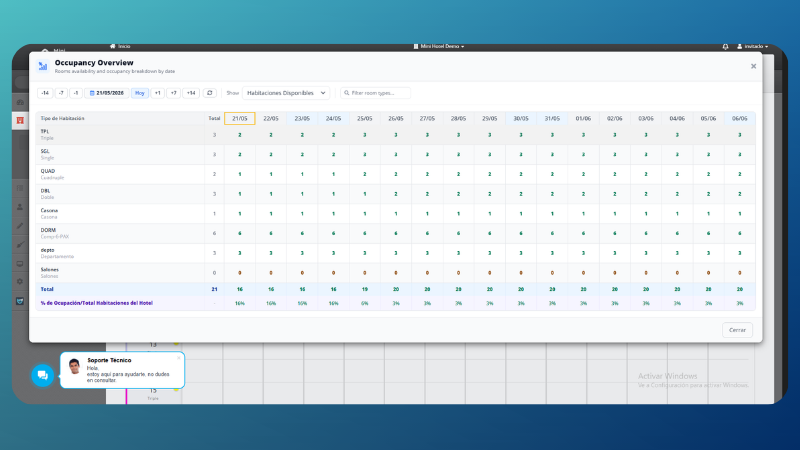Image resolution: width=800 pixels, height=450 pixels.
Task: Click the user icon in the sidebar
Action: pos(20,207)
